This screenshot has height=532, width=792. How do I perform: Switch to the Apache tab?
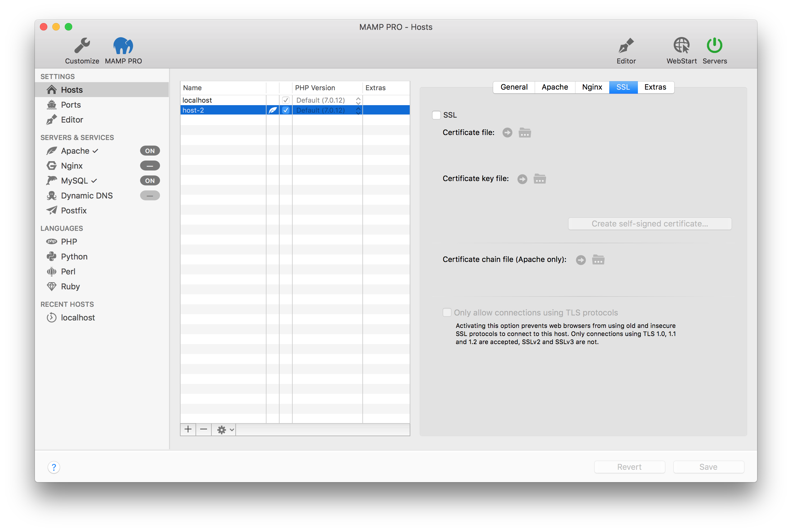pyautogui.click(x=555, y=87)
